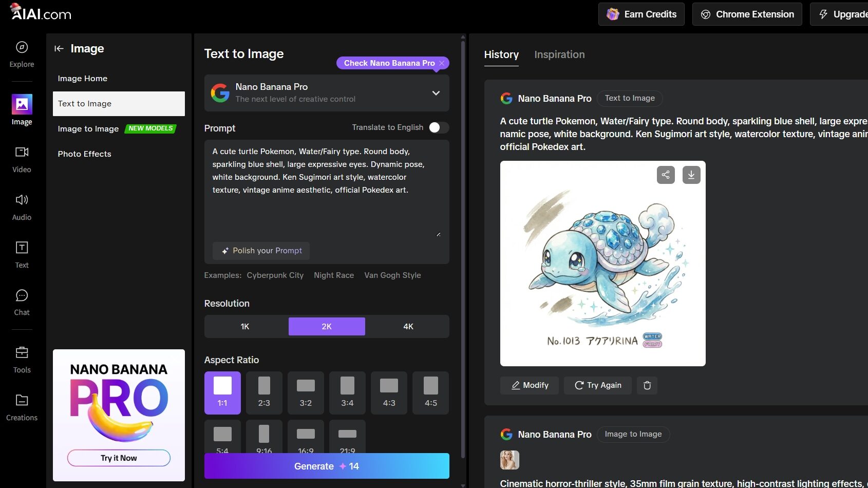This screenshot has width=868, height=488.
Task: Open the small portrait reference thumbnail
Action: pos(510,460)
